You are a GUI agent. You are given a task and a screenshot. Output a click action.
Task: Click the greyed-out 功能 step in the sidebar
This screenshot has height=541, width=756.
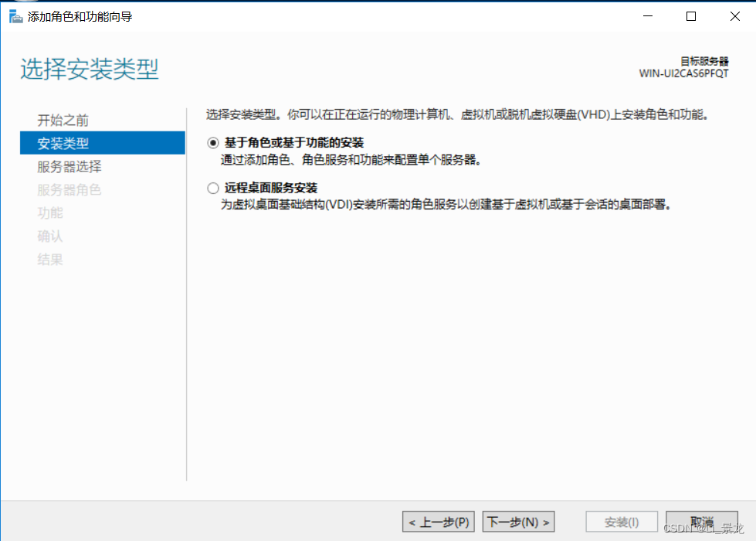pyautogui.click(x=49, y=213)
